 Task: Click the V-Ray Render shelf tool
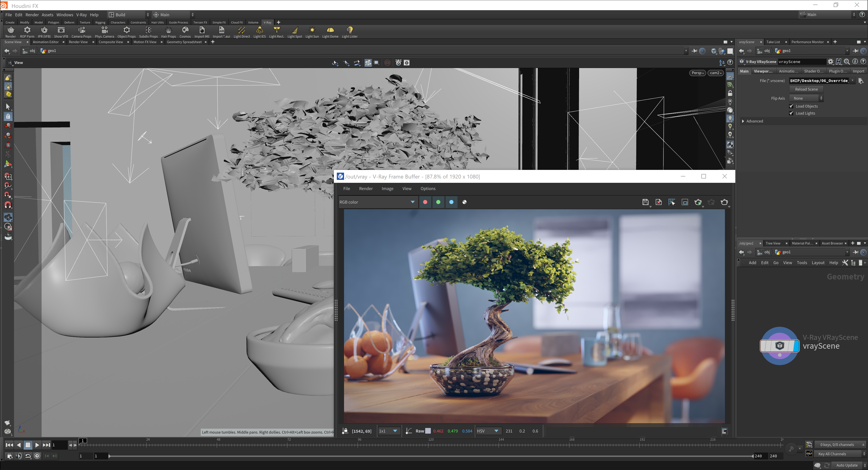(x=10, y=32)
